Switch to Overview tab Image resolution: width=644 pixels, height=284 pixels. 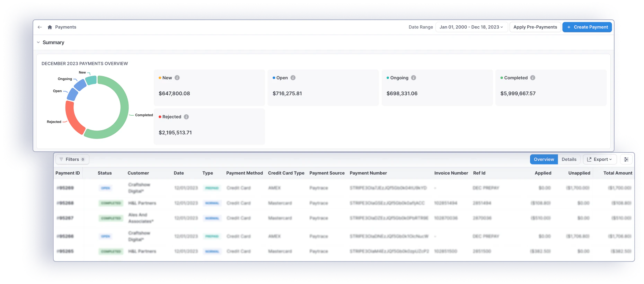pyautogui.click(x=544, y=159)
